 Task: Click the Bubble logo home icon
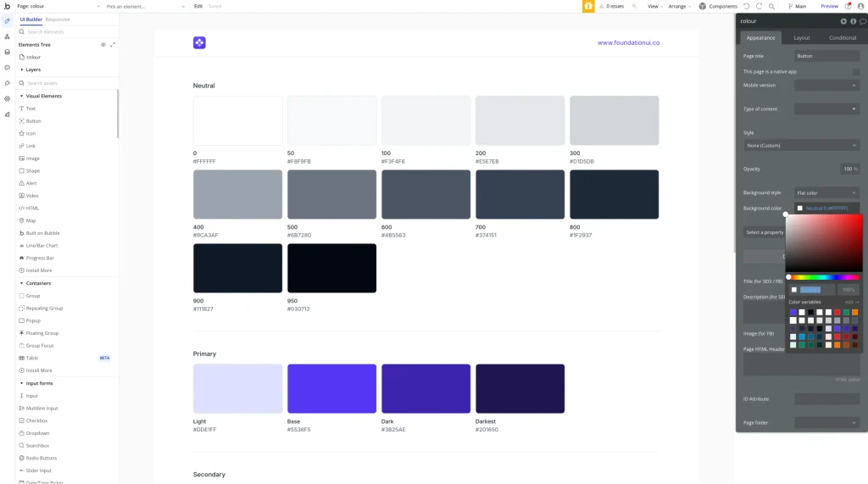(7, 6)
